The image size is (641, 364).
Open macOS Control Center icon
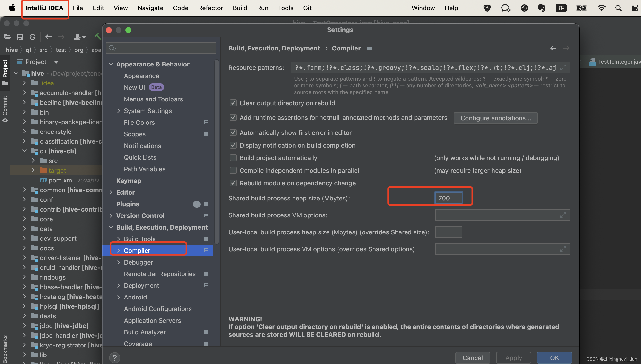click(634, 8)
